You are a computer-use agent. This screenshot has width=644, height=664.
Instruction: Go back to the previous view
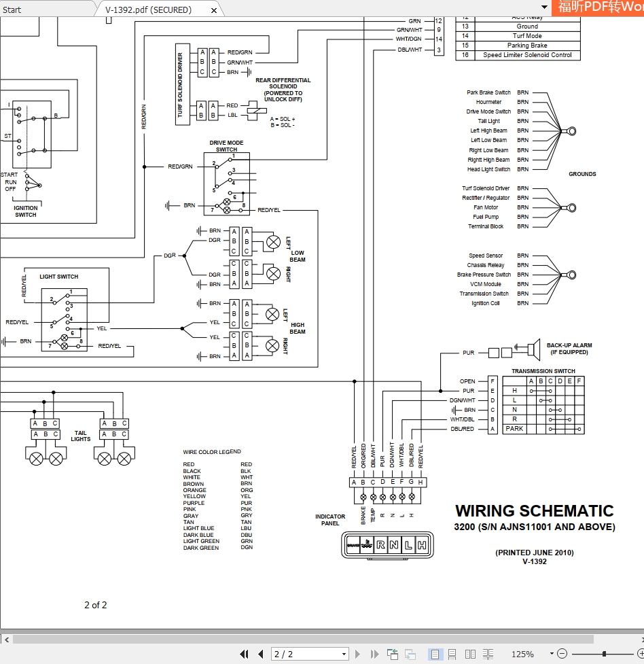pyautogui.click(x=392, y=654)
